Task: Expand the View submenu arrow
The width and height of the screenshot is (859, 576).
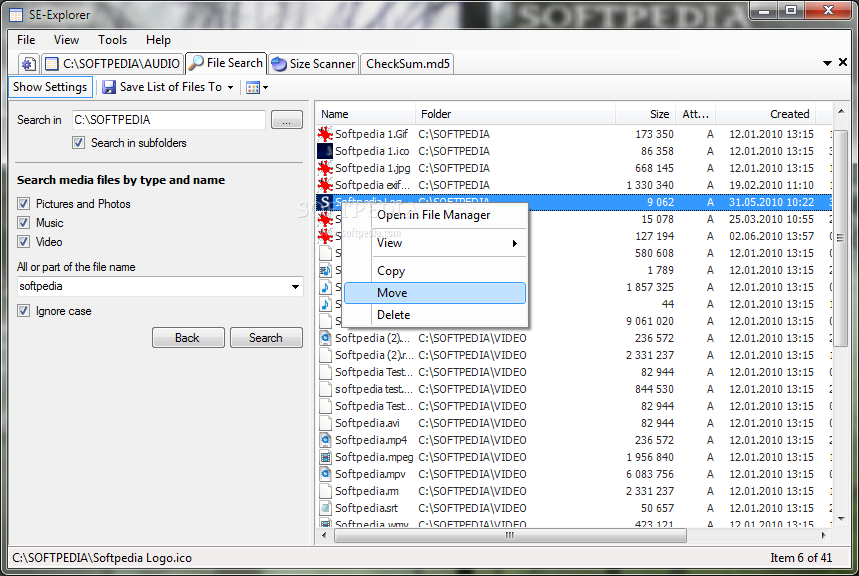Action: [x=514, y=243]
